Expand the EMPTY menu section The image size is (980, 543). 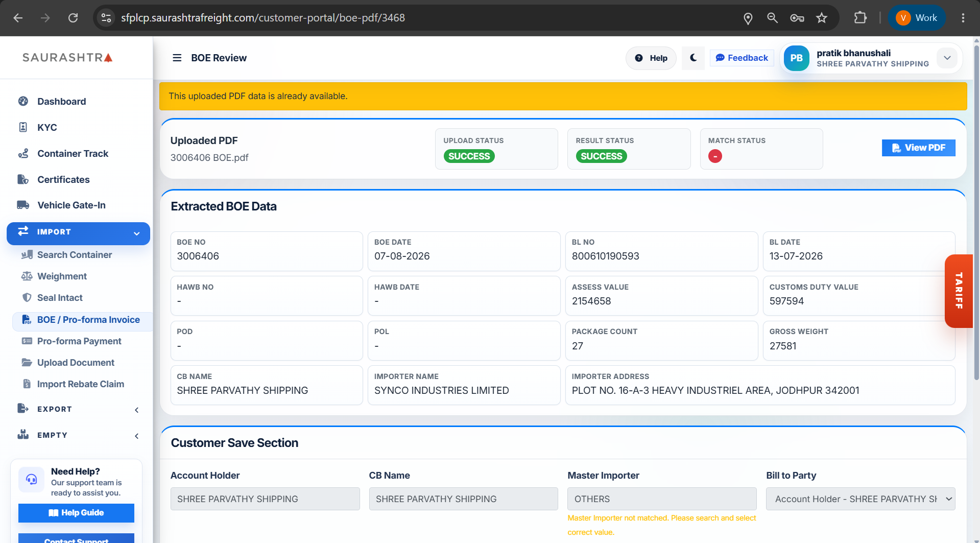pyautogui.click(x=78, y=435)
